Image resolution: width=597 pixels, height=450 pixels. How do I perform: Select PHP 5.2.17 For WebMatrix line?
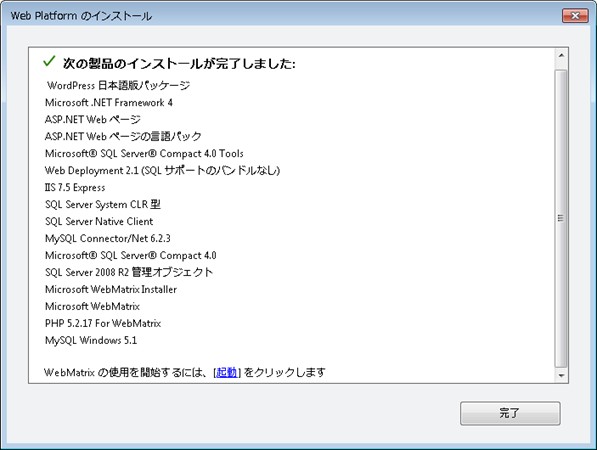coord(103,323)
